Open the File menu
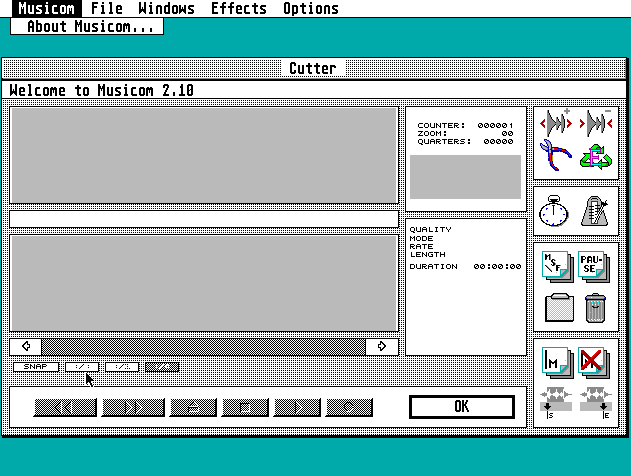Screen dimensions: 631x476 tap(107, 8)
